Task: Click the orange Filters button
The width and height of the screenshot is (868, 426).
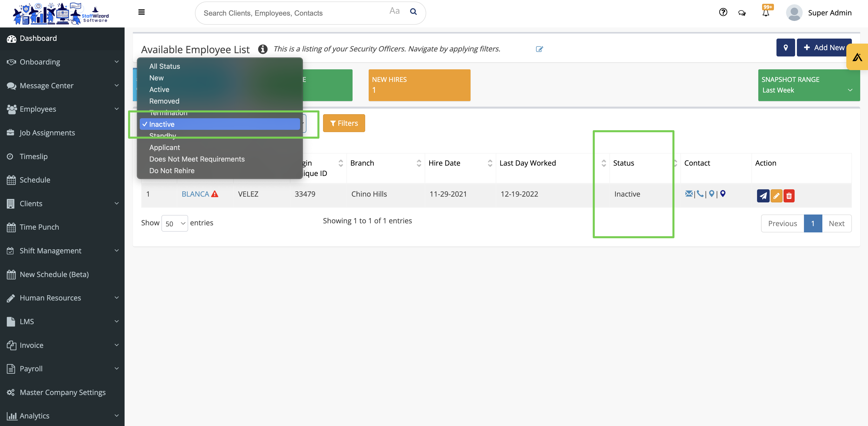Action: click(344, 123)
